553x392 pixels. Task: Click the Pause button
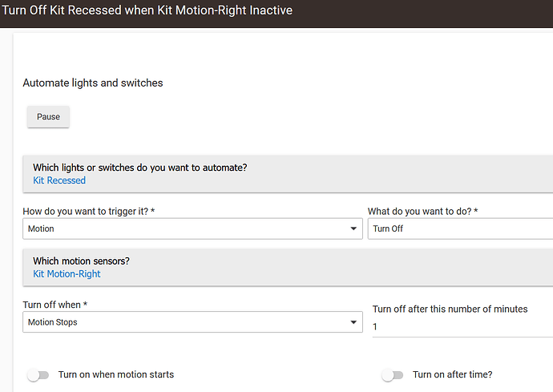coord(48,117)
